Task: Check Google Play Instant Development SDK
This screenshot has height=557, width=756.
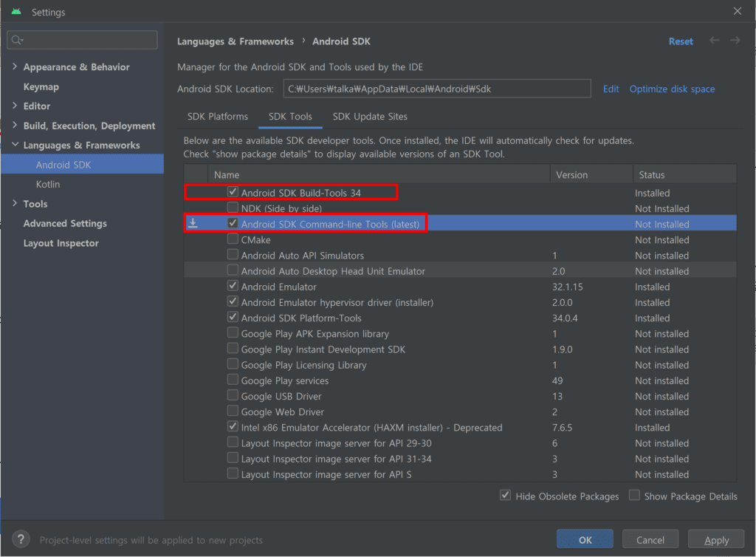Action: [x=233, y=348]
